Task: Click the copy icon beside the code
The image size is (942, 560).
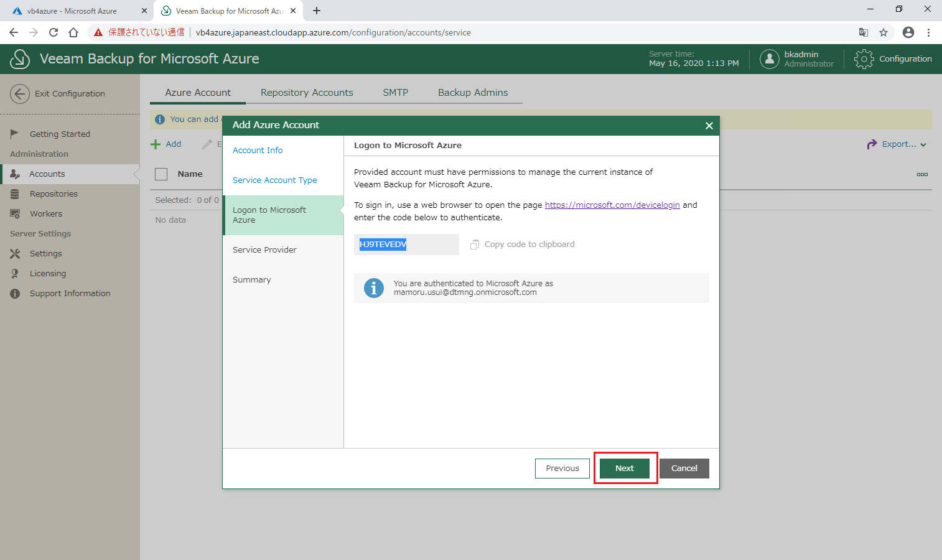Action: coord(475,245)
